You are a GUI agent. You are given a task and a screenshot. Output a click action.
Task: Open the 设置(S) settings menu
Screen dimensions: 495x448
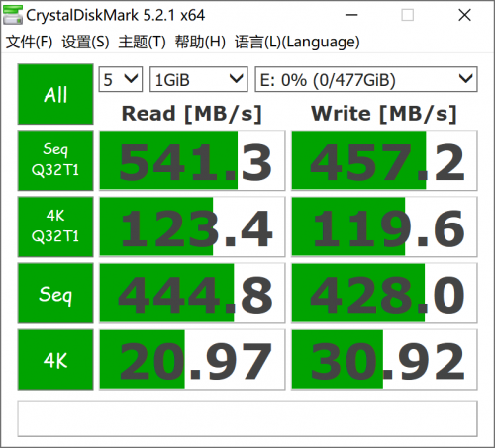[x=85, y=42]
